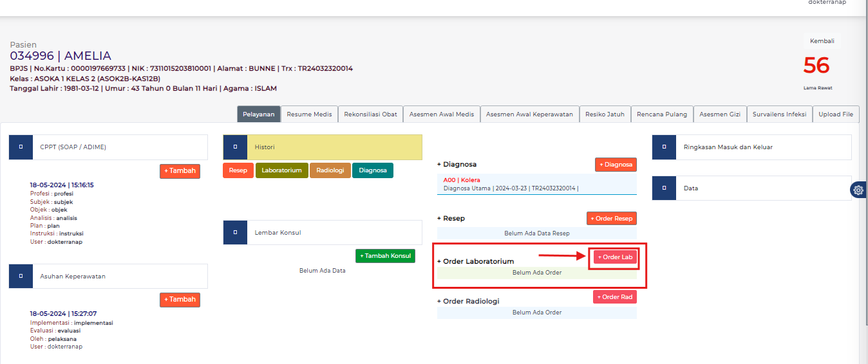868x364 pixels.
Task: Click the Asuhan Keperawatan square icon
Action: (x=21, y=276)
